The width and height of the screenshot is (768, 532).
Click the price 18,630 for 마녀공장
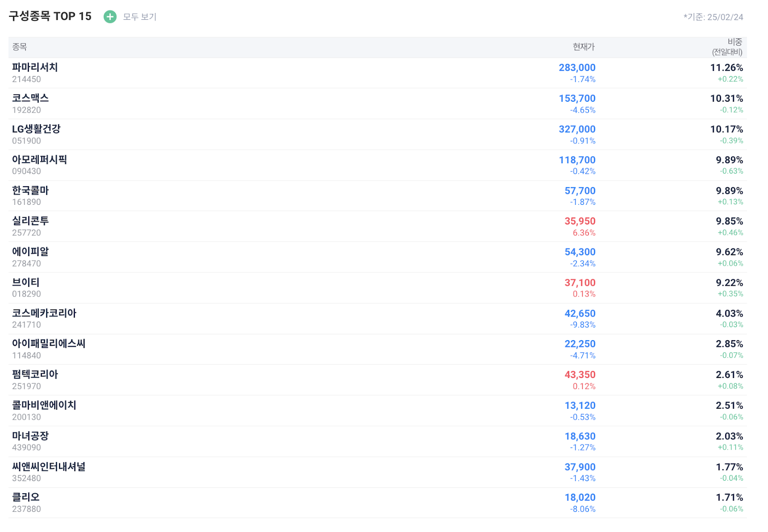pyautogui.click(x=580, y=436)
